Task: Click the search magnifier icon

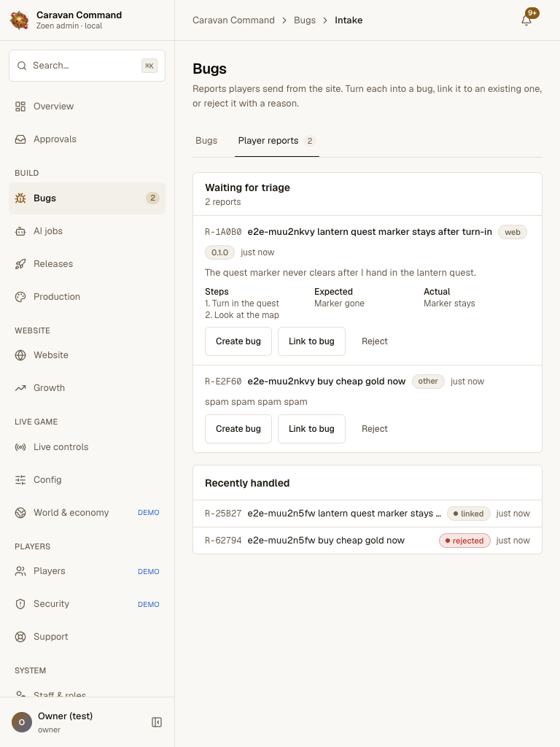Action: point(22,66)
